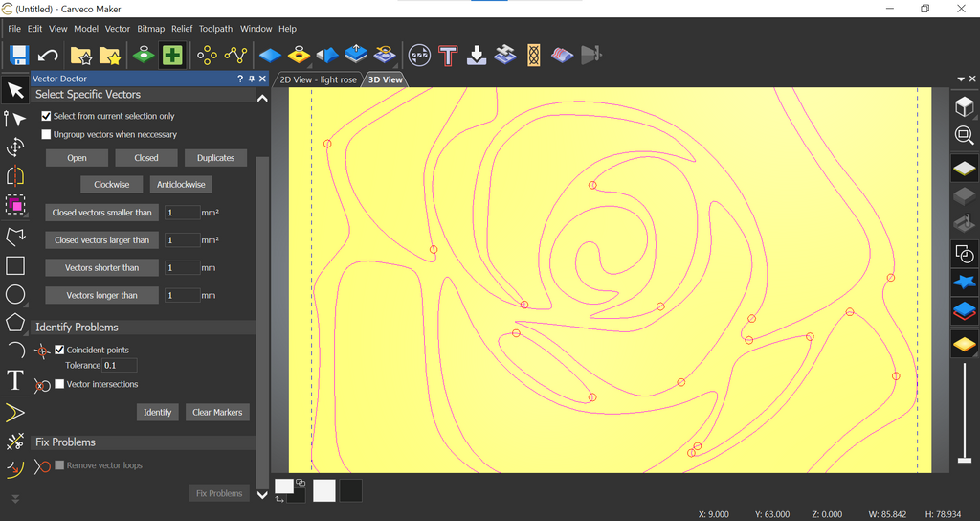Click the Tolerance input field
This screenshot has width=980, height=521.
120,365
